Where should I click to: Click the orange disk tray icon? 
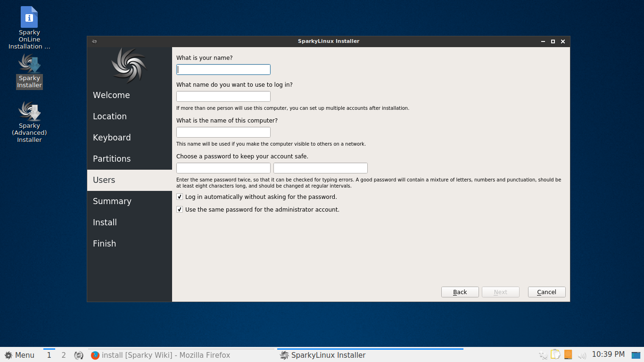point(568,354)
